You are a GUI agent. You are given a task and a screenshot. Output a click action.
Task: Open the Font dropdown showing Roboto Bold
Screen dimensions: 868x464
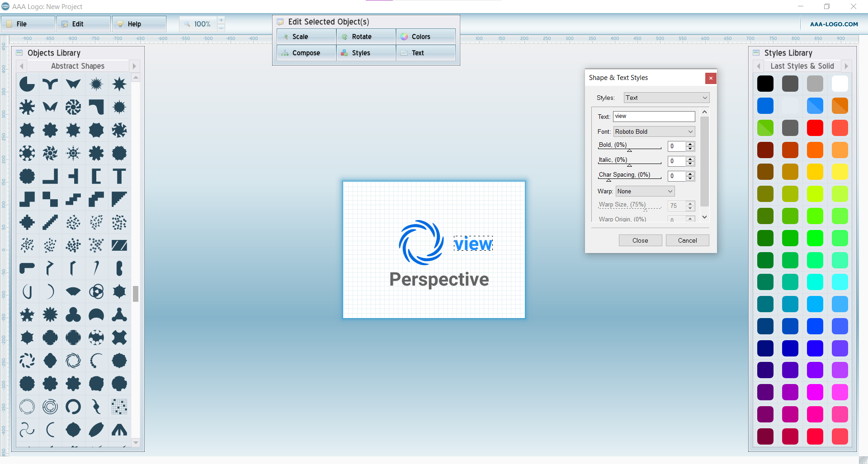point(654,131)
